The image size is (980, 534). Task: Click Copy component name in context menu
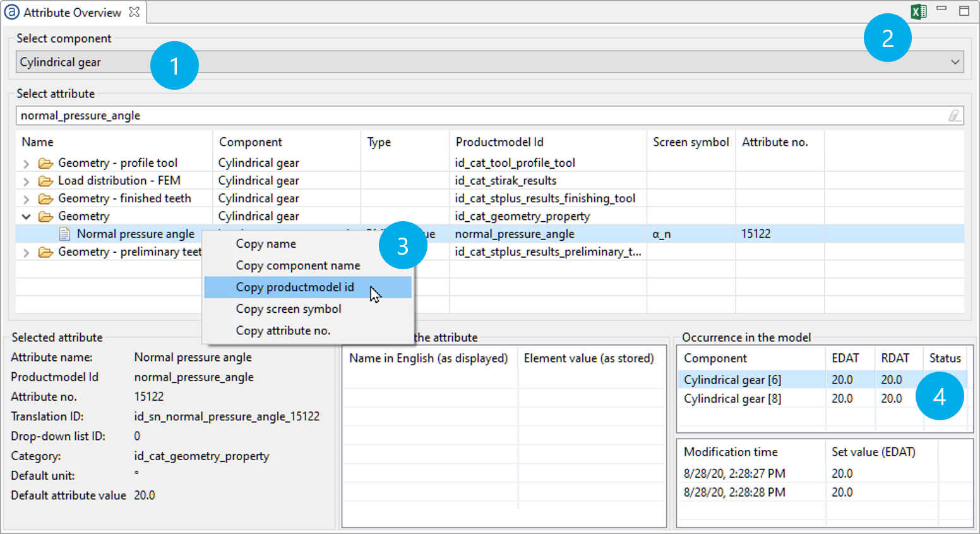[298, 265]
